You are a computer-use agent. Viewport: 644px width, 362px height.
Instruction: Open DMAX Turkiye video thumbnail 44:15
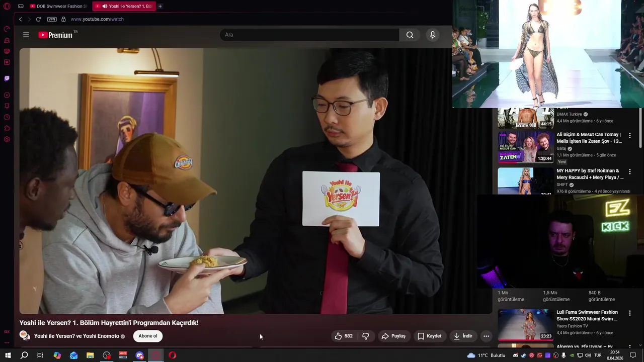pos(525,118)
